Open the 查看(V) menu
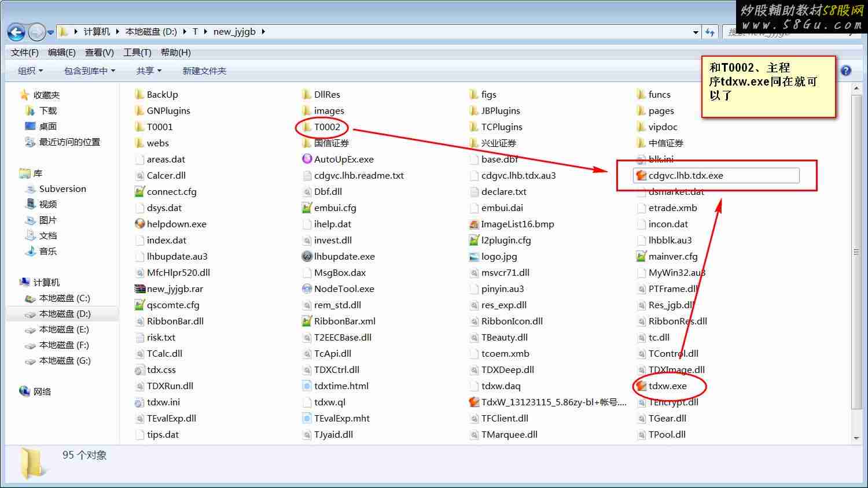Screen dimensions: 868x488 click(99, 53)
